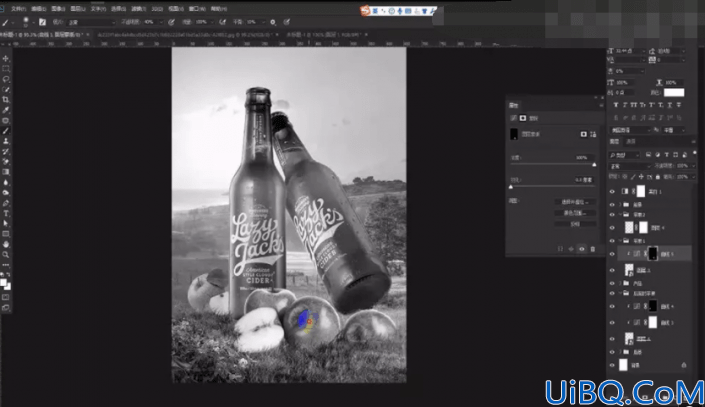Toggle the airbrush icon in options bar
The image size is (705, 407).
222,22
